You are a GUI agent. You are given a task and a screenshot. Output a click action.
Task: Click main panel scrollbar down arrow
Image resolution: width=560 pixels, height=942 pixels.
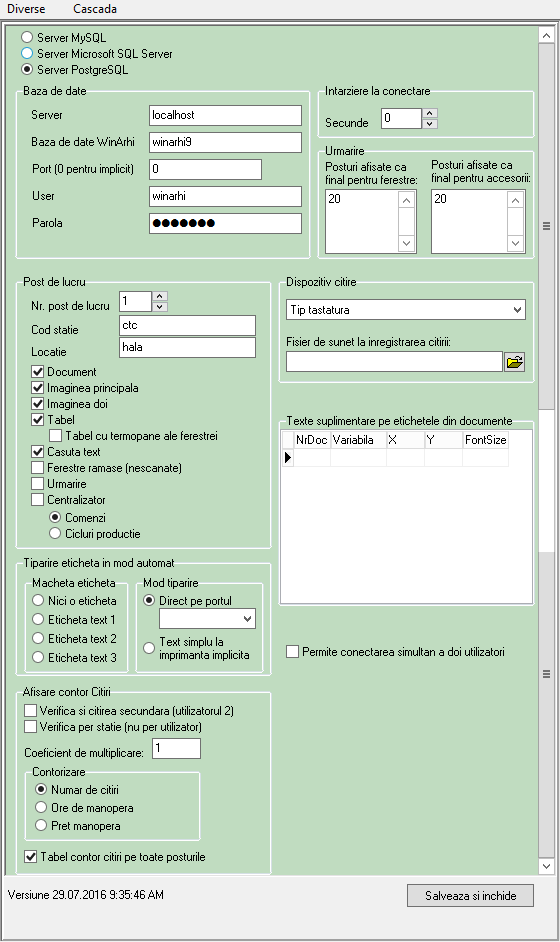click(x=546, y=866)
